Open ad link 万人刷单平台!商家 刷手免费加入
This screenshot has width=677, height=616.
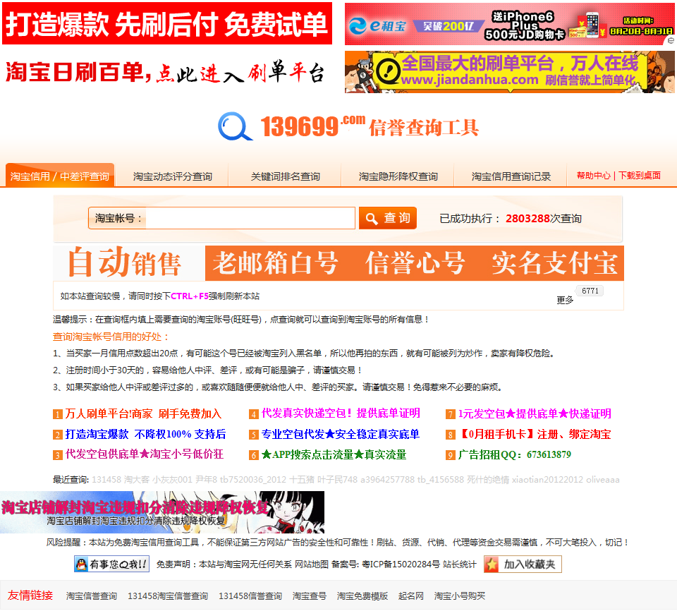coord(143,413)
